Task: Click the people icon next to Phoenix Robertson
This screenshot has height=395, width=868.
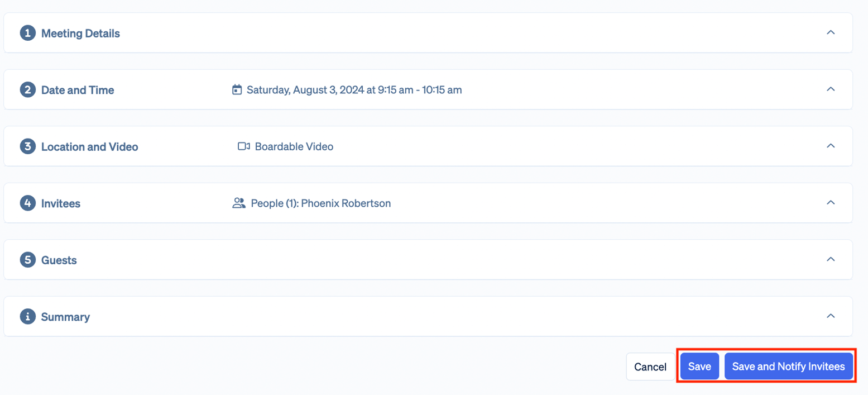Action: coord(239,203)
